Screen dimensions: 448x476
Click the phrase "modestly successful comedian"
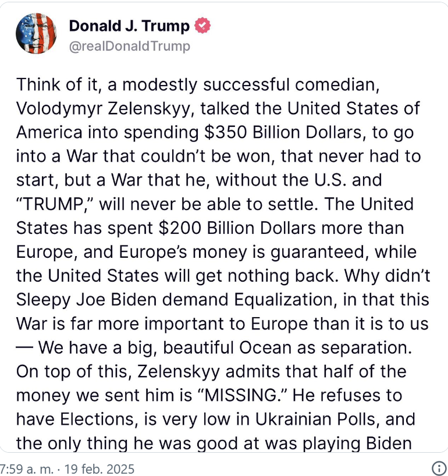coord(251,85)
